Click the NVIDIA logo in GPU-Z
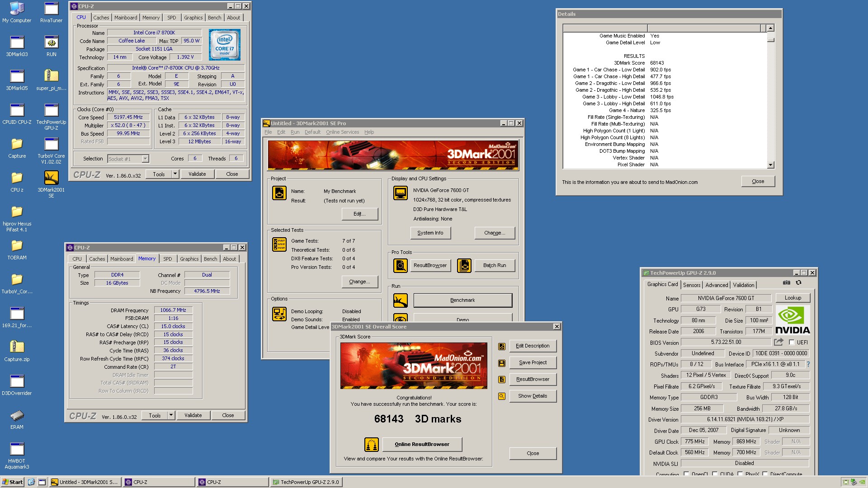This screenshot has height=488, width=868. point(793,320)
